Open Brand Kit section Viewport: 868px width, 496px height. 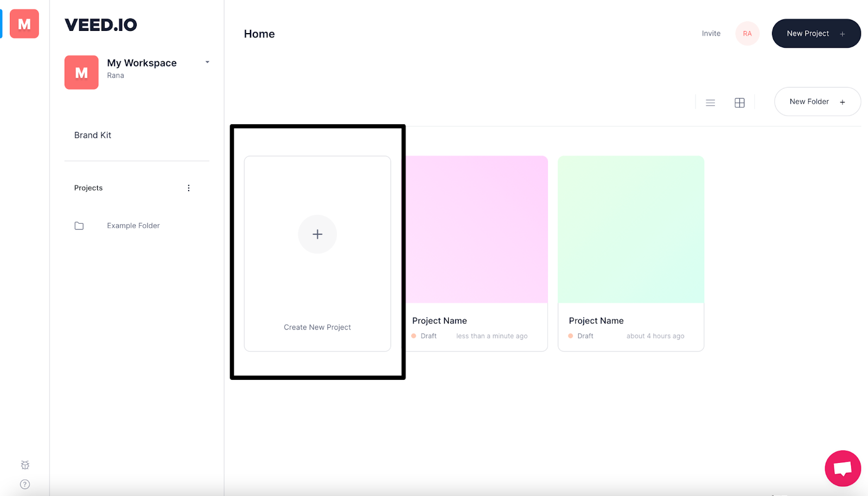coord(93,135)
